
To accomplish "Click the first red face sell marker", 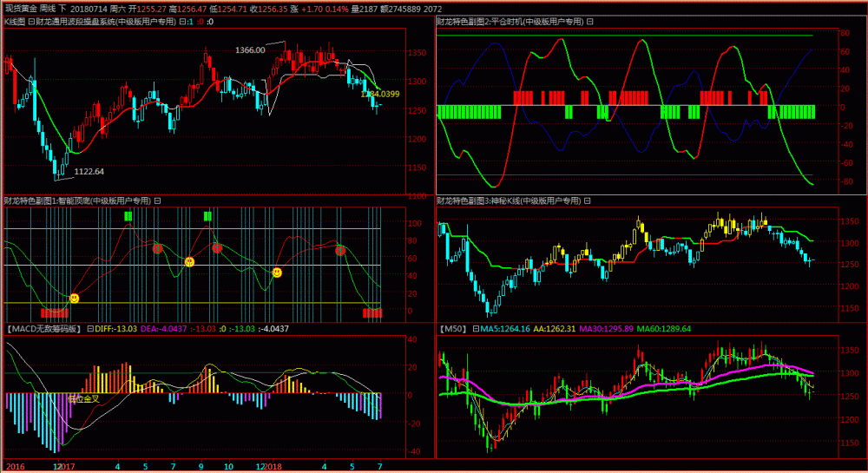I will 157,249.
